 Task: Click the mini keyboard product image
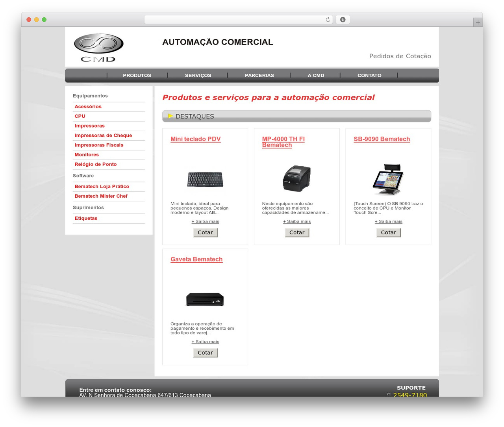(205, 180)
